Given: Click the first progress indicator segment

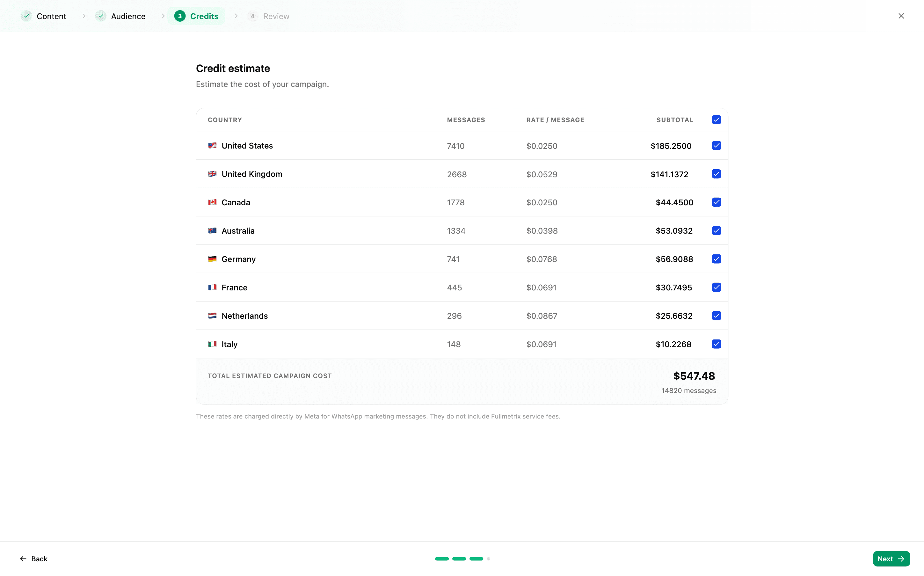Looking at the screenshot, I should coord(442,559).
